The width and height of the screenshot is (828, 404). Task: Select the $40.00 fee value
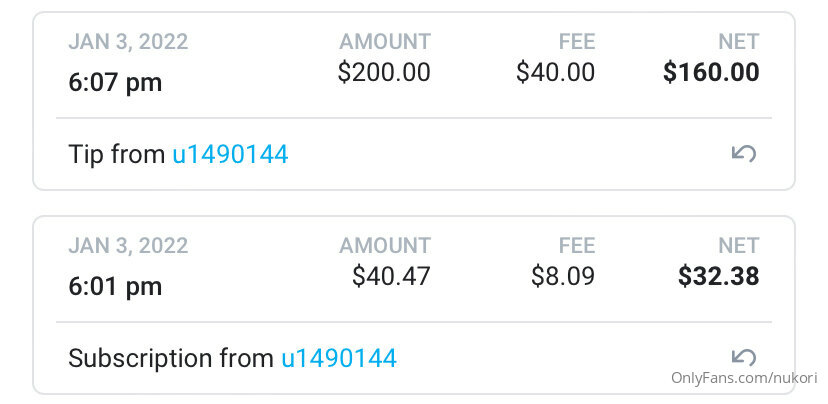[556, 72]
